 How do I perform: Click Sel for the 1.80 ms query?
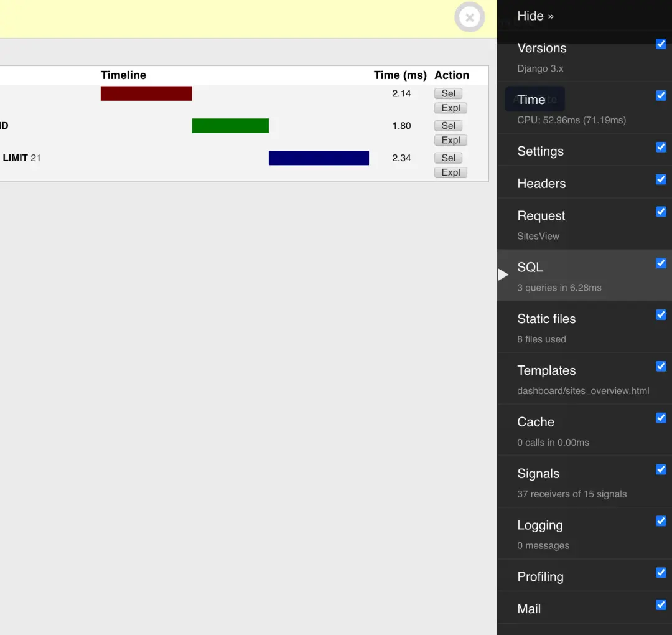pos(448,126)
